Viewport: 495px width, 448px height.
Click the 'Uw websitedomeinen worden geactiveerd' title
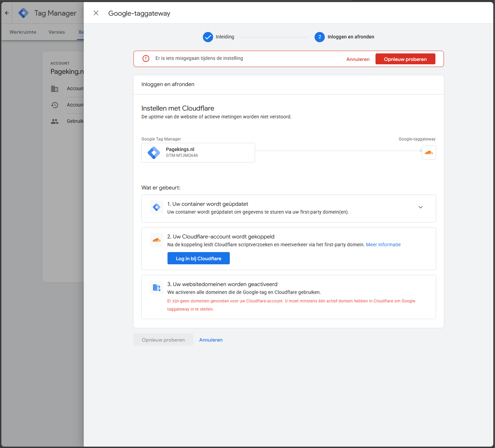click(x=222, y=284)
